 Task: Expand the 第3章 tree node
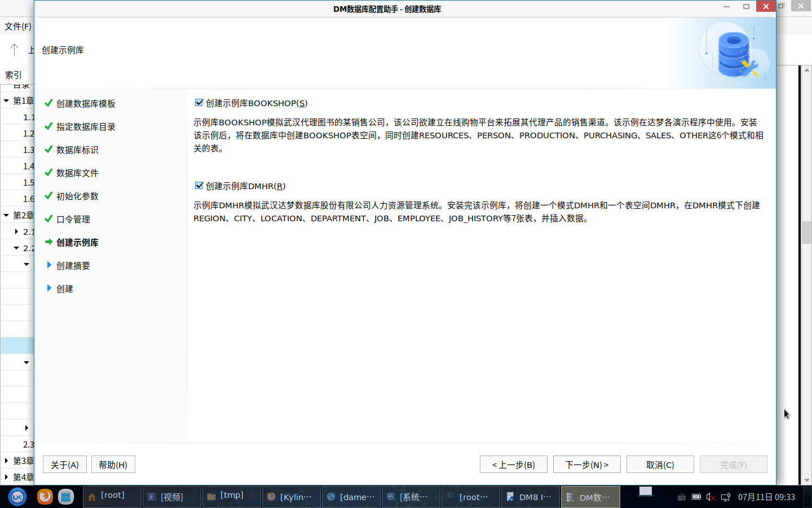[x=6, y=461]
